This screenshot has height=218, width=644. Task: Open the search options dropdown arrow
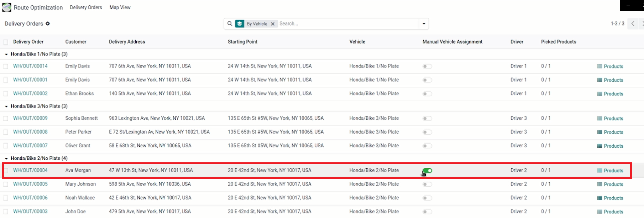pos(424,24)
